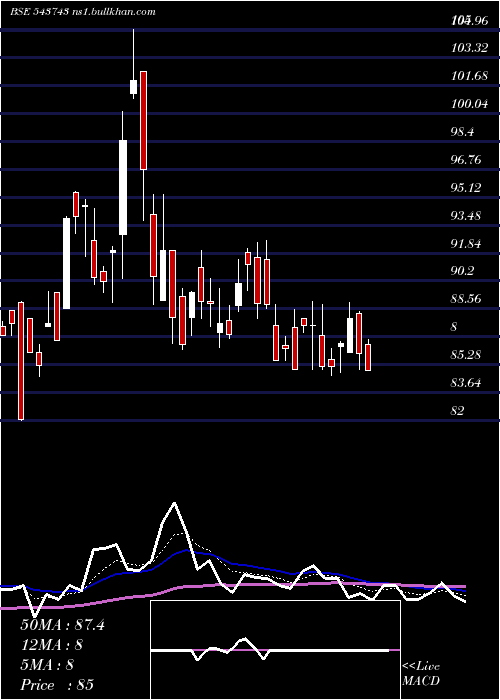
Task: Pick the 90.2 axis value
Action: (464, 271)
